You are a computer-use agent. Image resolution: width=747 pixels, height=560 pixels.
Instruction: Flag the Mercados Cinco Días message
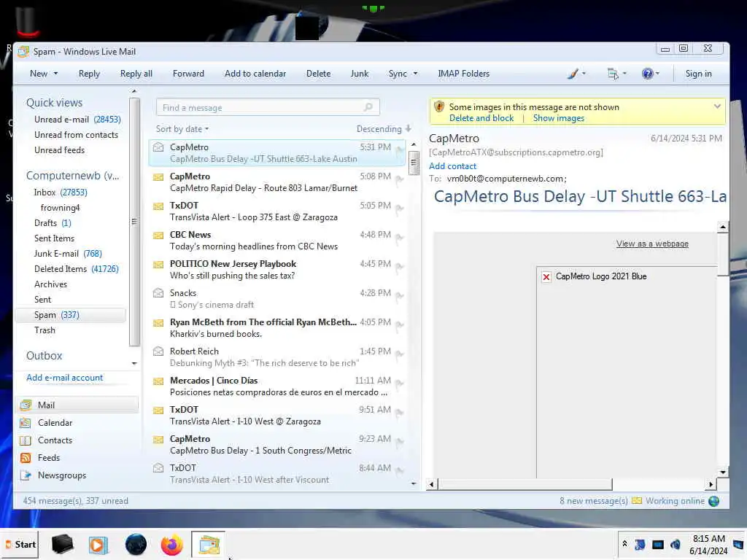(x=400, y=384)
